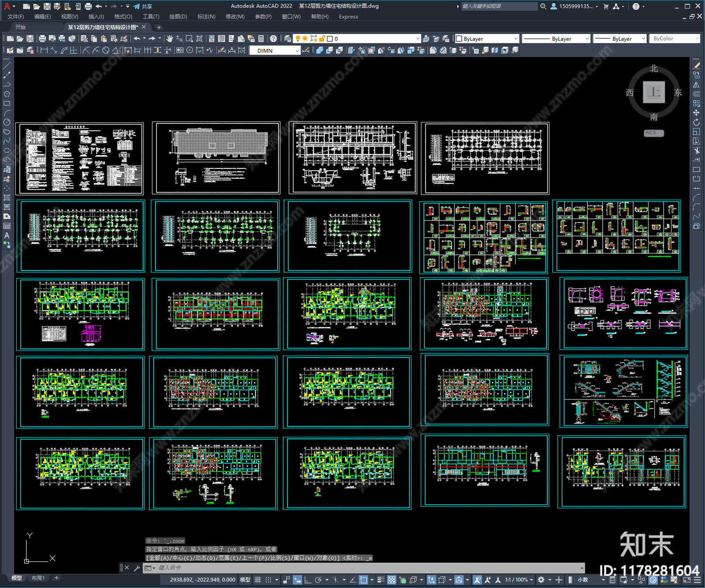Image resolution: width=705 pixels, height=588 pixels.
Task: Open the Express menu
Action: [x=349, y=17]
